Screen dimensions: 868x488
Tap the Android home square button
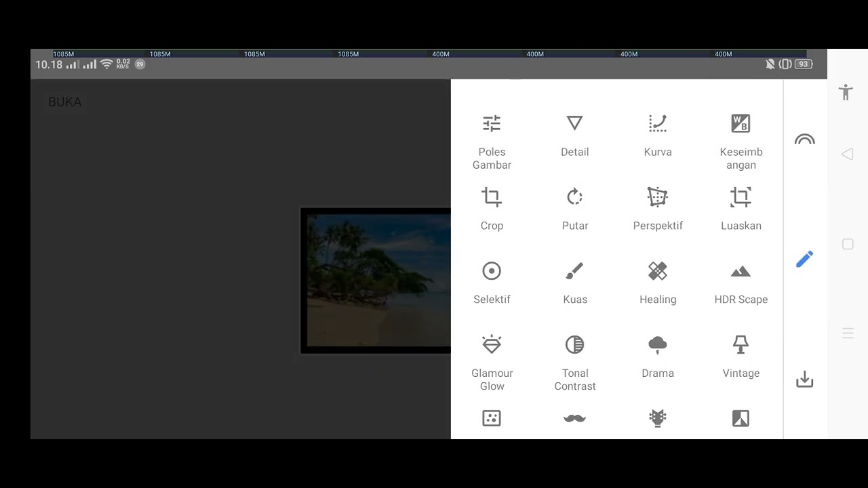(848, 244)
